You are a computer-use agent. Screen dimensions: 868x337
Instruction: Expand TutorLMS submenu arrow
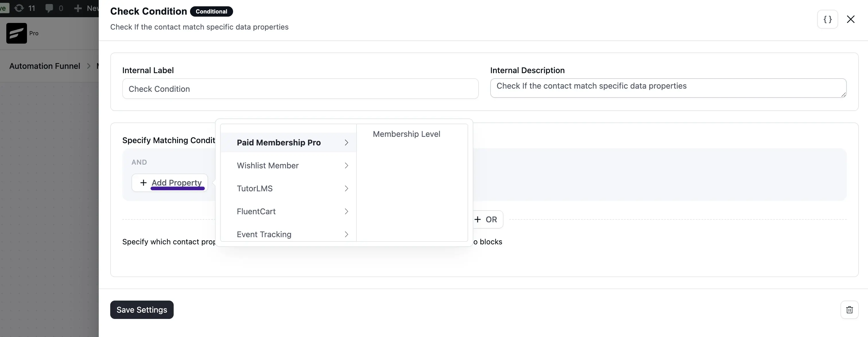[x=346, y=188]
